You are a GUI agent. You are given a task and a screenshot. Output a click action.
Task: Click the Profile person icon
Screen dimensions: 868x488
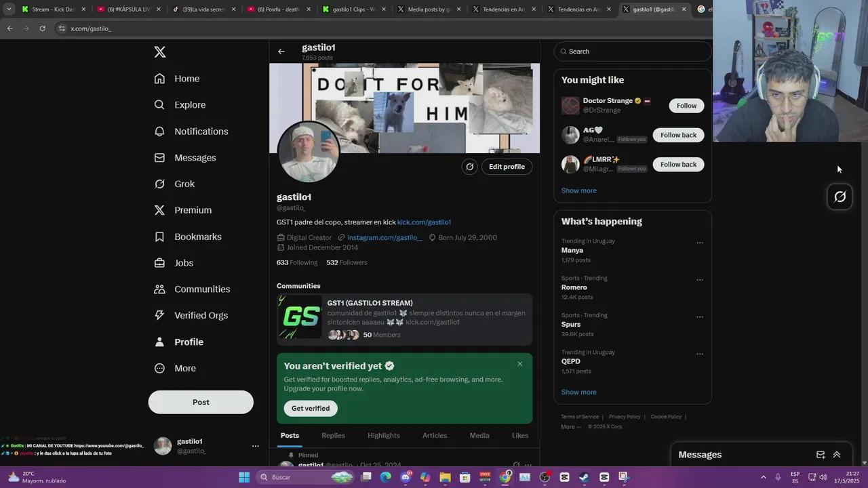(159, 342)
